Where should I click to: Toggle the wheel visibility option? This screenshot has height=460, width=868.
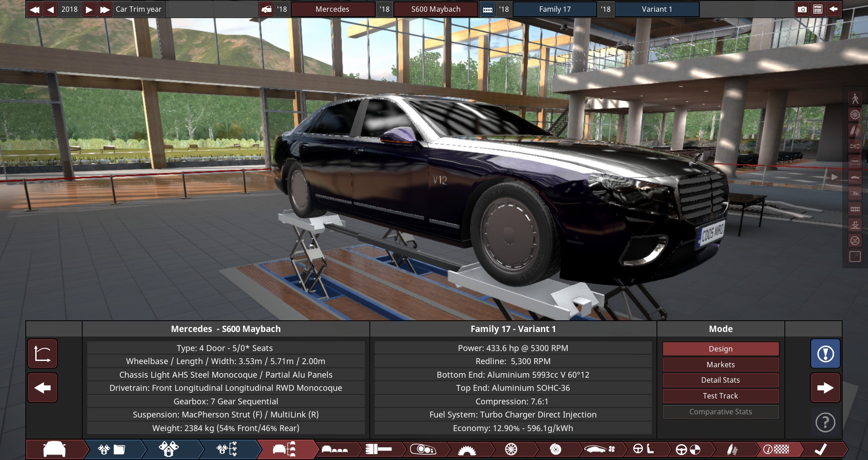855,114
